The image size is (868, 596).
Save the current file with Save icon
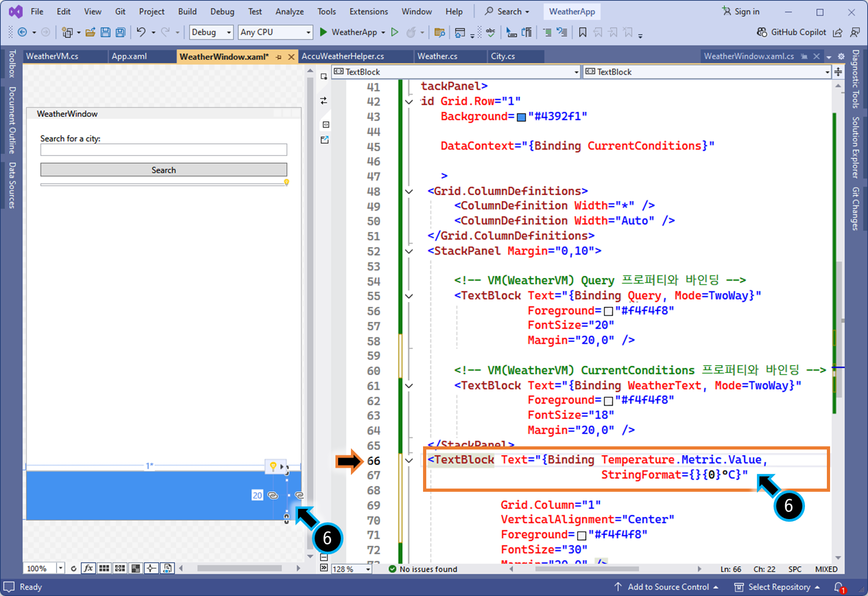click(x=105, y=32)
